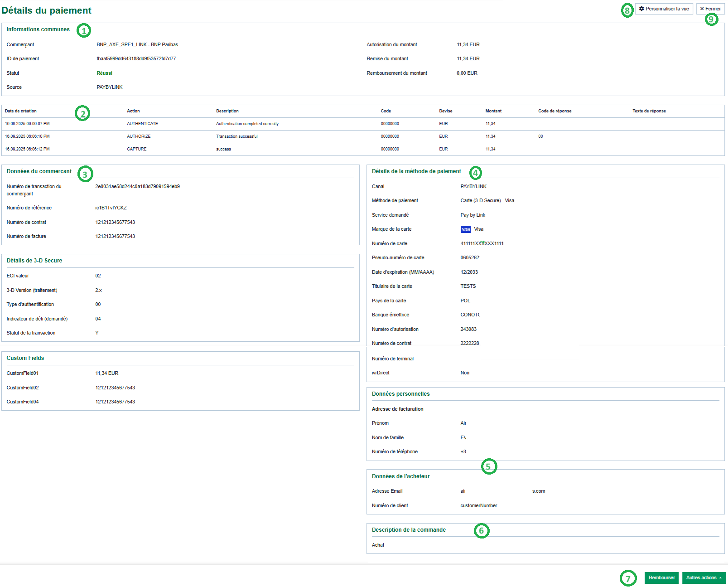Image resolution: width=728 pixels, height=587 pixels.
Task: Click the Rembourser button
Action: click(x=661, y=577)
